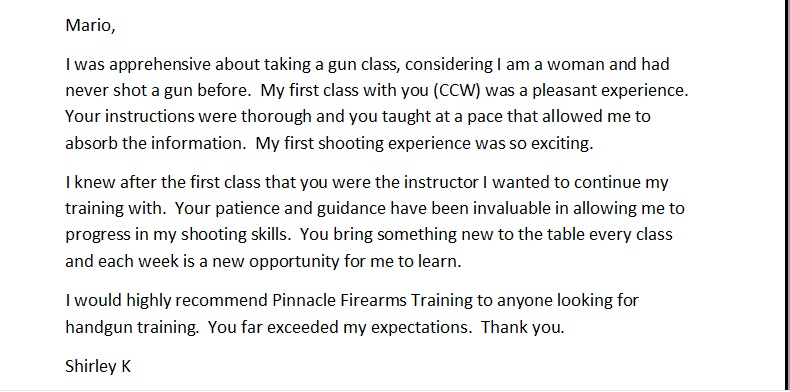Click the word "apprehensive" in the first paragraph

(x=162, y=64)
